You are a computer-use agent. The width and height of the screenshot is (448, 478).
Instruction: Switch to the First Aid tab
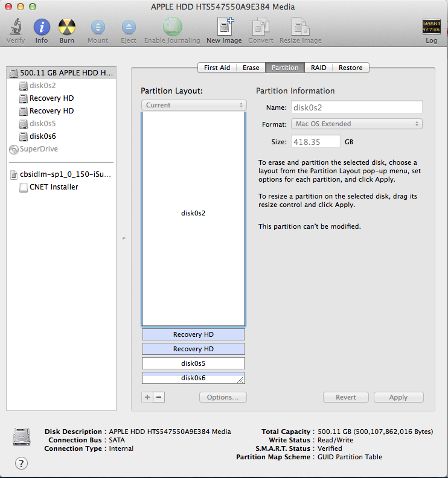[217, 68]
